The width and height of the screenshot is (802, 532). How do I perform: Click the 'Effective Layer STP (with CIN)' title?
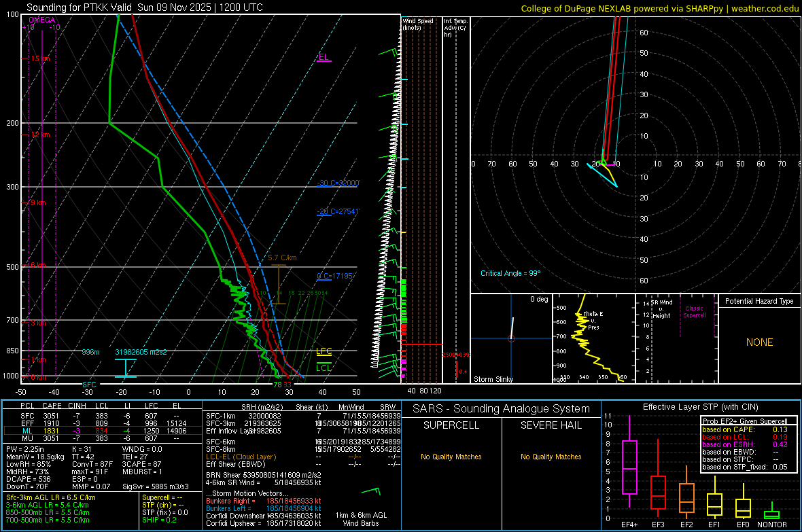click(700, 407)
